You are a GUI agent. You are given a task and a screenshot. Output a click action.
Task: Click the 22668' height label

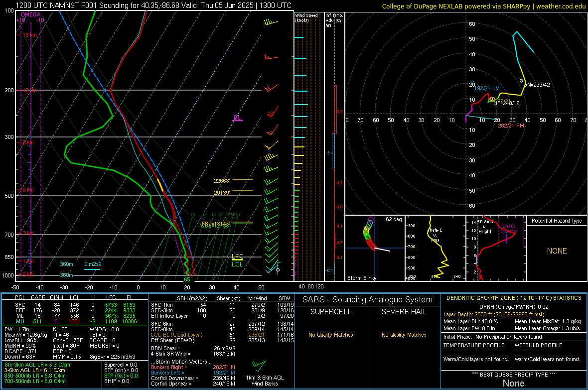coord(222,181)
